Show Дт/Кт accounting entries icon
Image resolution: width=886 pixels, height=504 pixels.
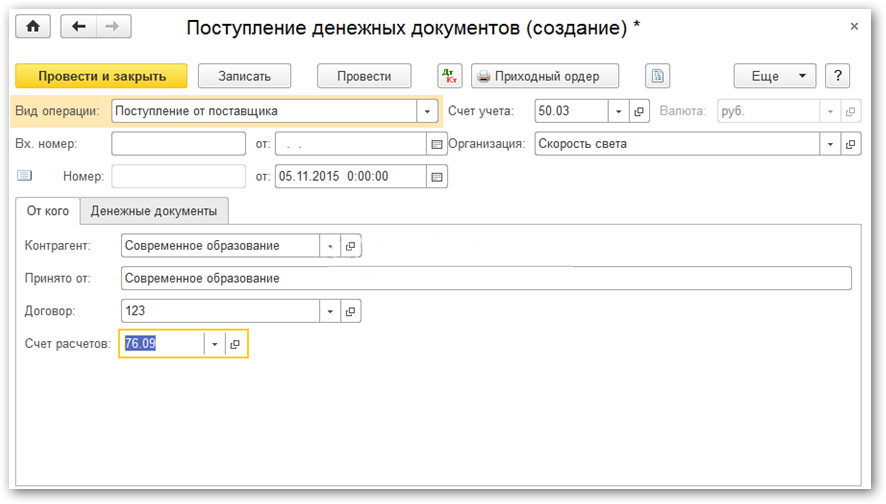tap(450, 76)
